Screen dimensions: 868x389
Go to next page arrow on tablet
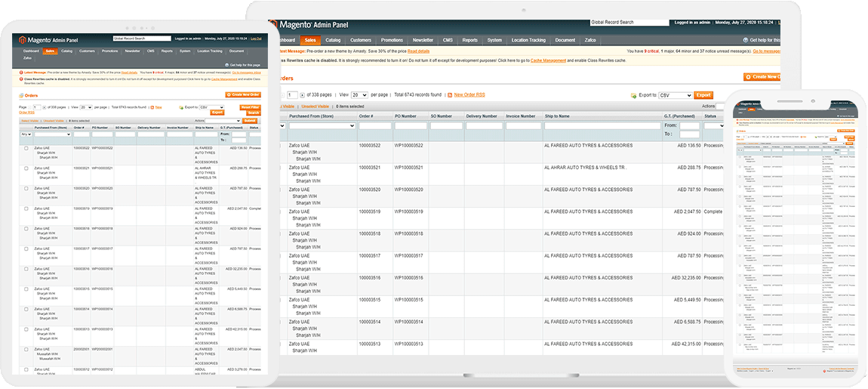click(x=44, y=107)
